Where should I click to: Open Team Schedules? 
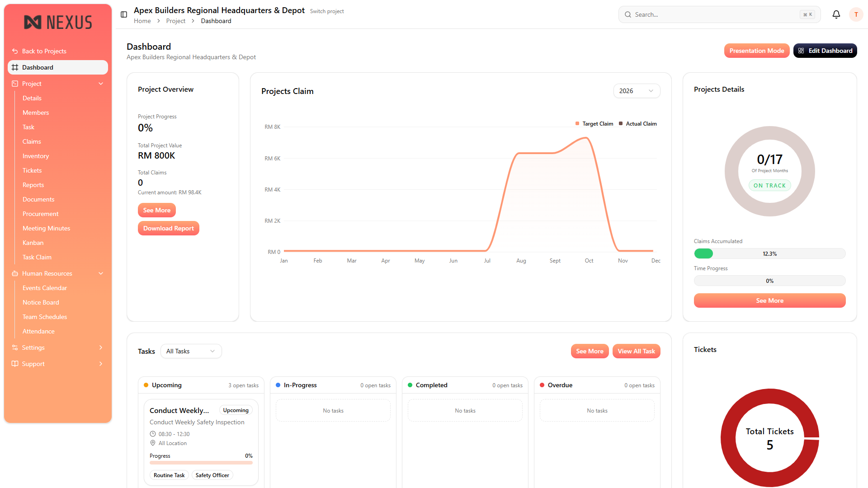(45, 317)
